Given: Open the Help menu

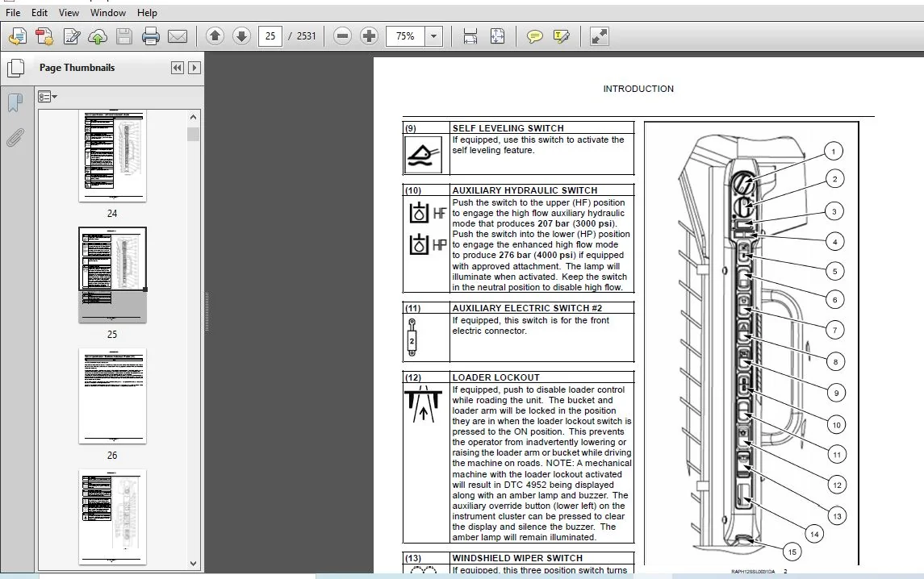Looking at the screenshot, I should tap(147, 12).
